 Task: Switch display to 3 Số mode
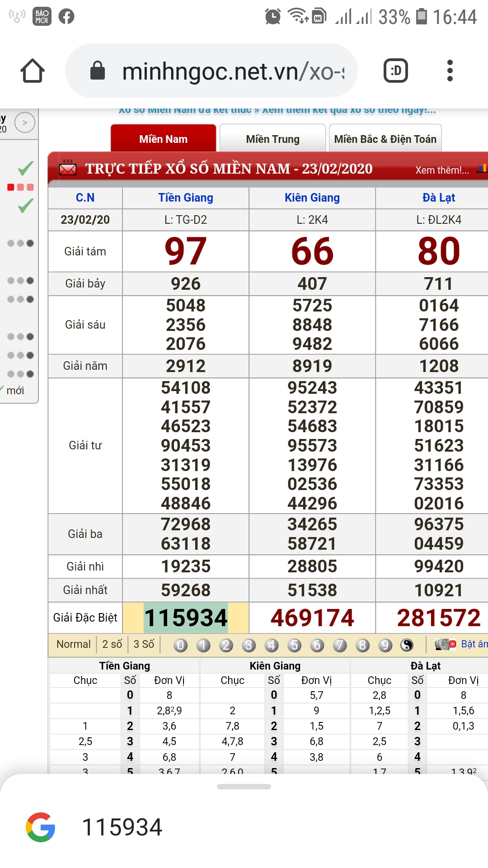pyautogui.click(x=144, y=644)
